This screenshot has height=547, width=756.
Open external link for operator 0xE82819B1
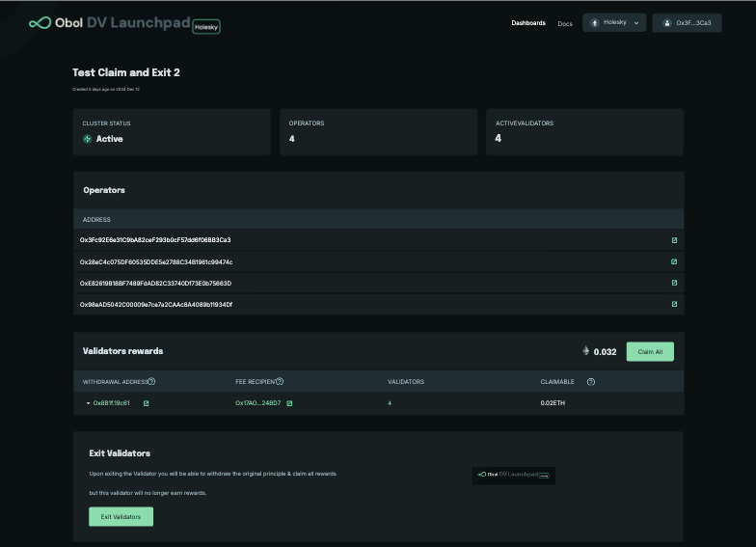tap(674, 283)
